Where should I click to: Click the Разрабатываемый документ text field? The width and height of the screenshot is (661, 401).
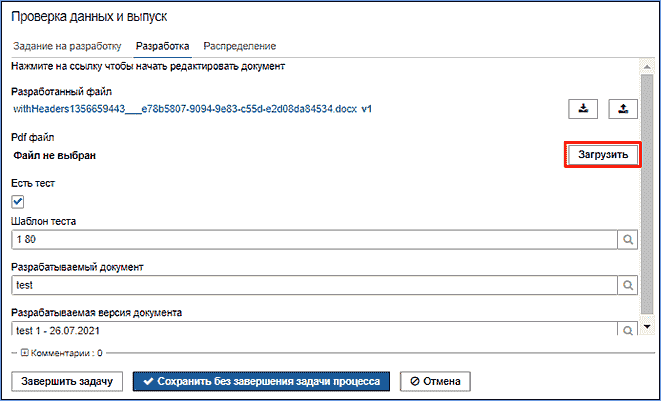tap(312, 285)
